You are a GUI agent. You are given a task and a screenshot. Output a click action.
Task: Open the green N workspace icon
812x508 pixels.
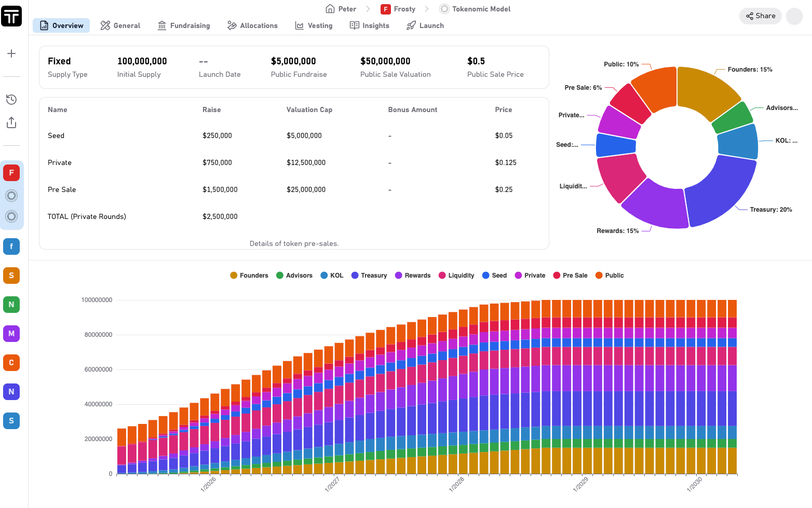click(11, 305)
